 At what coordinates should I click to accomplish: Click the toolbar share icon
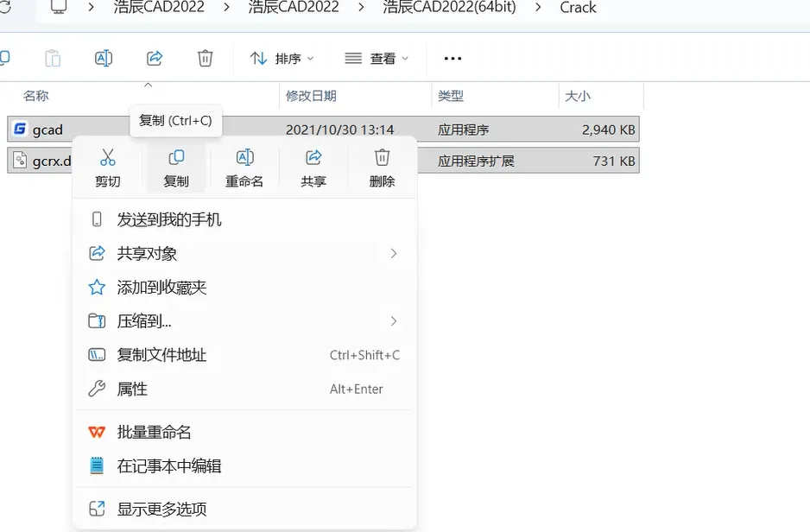[155, 58]
